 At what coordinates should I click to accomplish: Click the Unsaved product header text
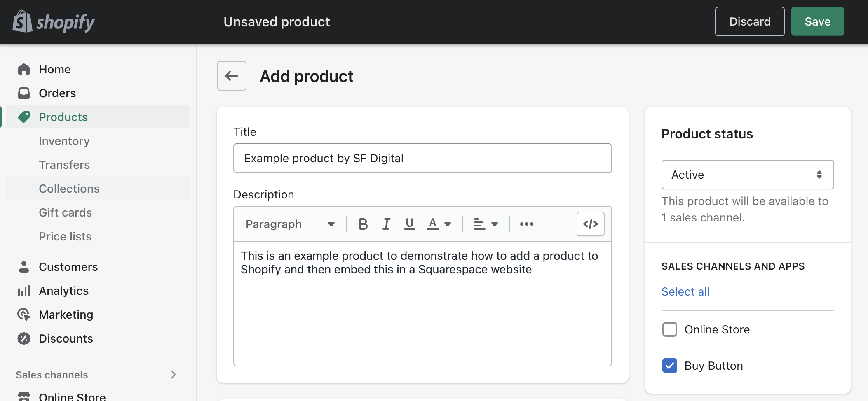pos(277,21)
